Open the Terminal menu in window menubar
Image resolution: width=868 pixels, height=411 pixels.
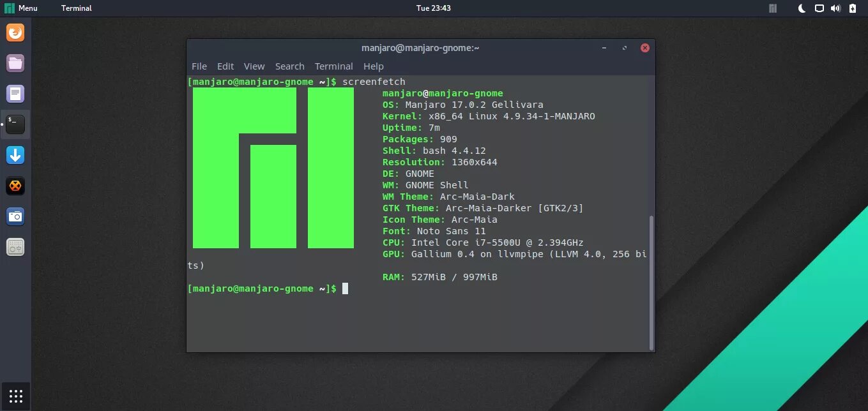pyautogui.click(x=334, y=66)
